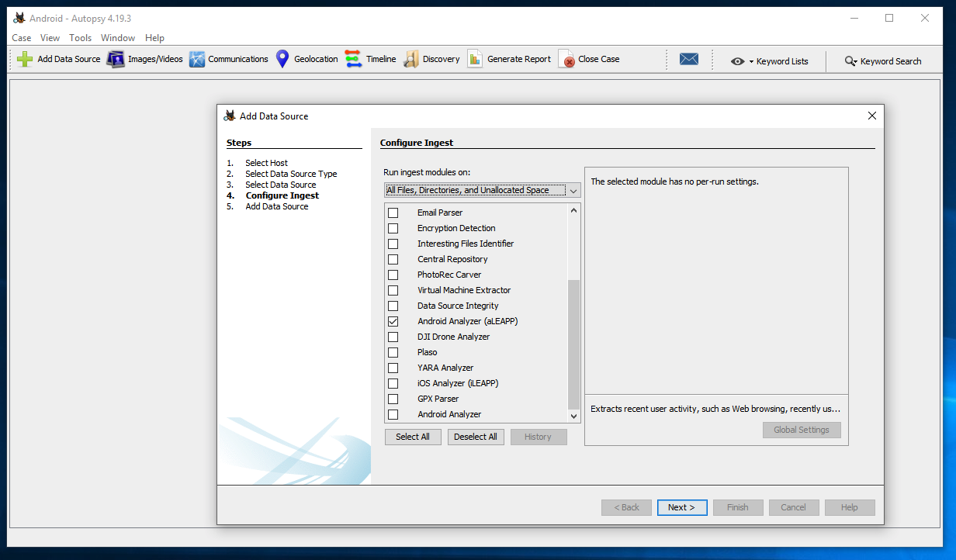Open the Help menu
The height and width of the screenshot is (560, 956).
154,37
